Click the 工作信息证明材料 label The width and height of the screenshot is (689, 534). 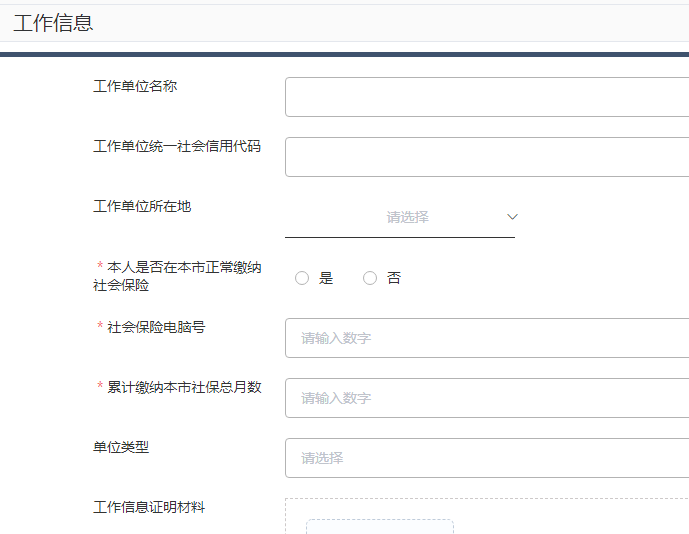coord(149,507)
